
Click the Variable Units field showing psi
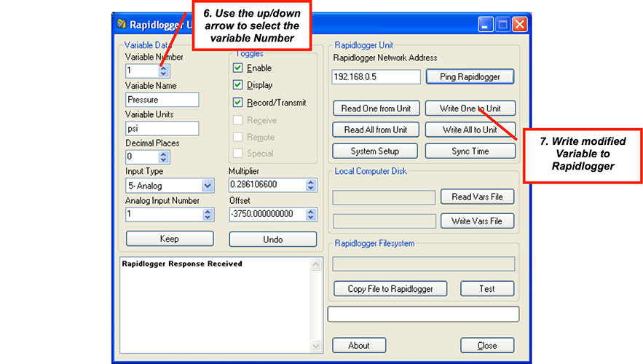point(162,128)
